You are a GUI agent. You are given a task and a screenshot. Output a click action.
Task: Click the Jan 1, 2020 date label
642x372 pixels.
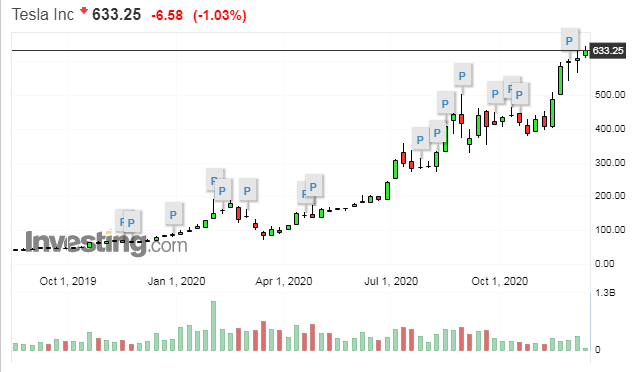[x=176, y=281]
